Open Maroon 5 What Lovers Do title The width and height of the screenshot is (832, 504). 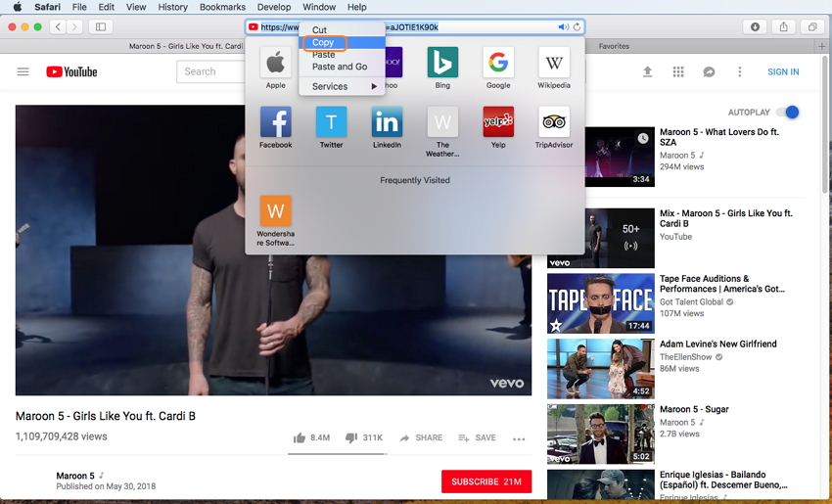click(x=719, y=137)
